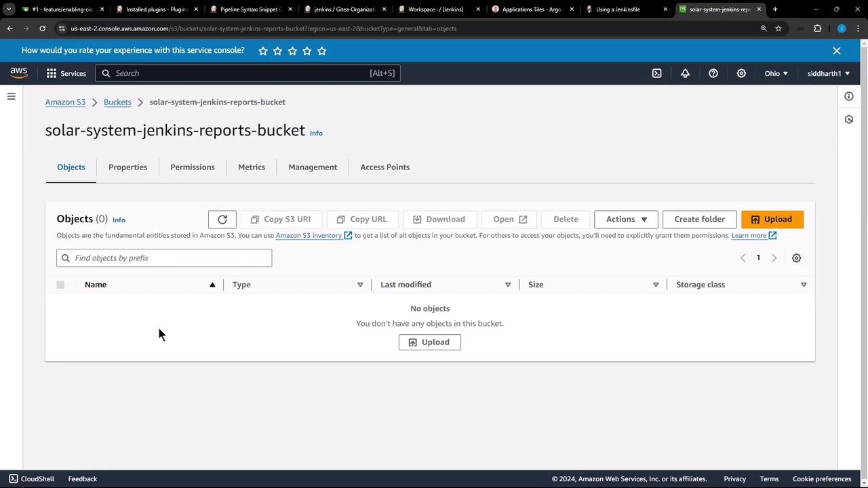This screenshot has height=488, width=868.
Task: Click the CloudShell icon in the footer
Action: click(x=14, y=479)
